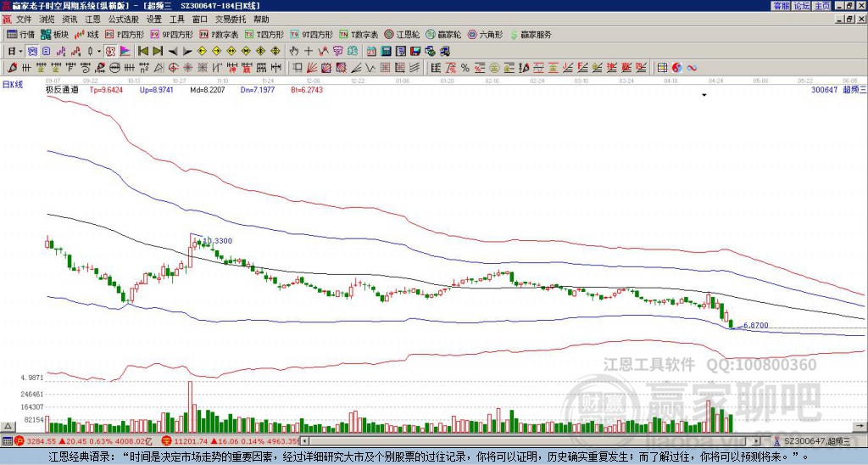Click the horizontal scrollbar left arrow
Screen dimensions: 868x465
tap(304, 441)
